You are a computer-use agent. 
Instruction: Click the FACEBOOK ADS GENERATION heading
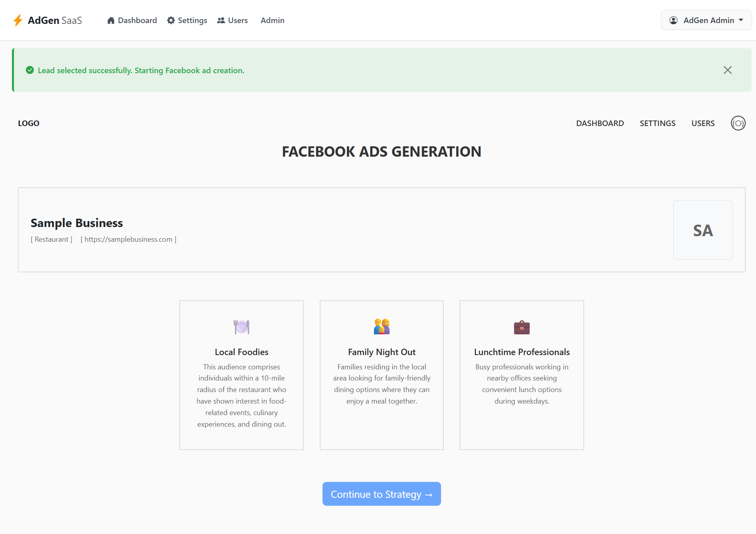(382, 151)
